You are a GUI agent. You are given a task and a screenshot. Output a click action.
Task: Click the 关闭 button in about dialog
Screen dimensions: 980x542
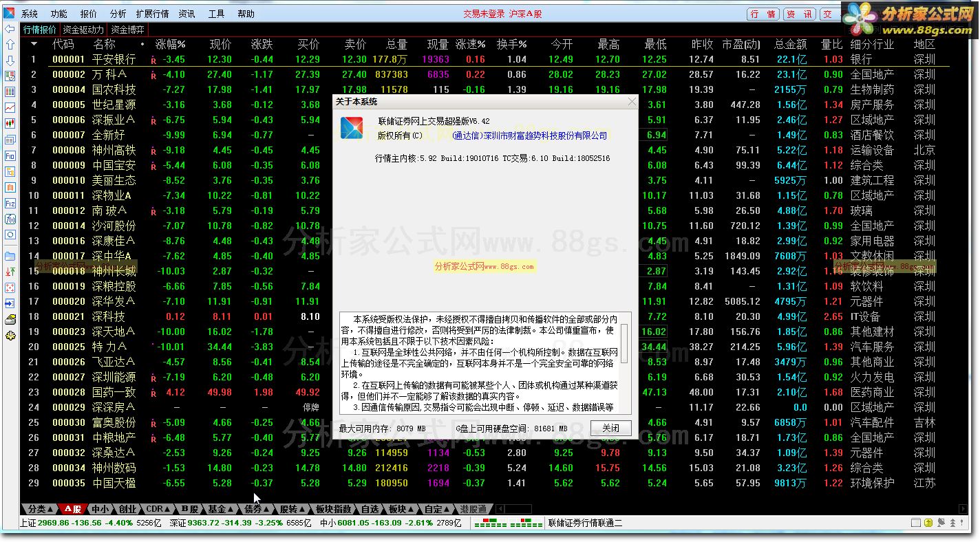point(610,428)
